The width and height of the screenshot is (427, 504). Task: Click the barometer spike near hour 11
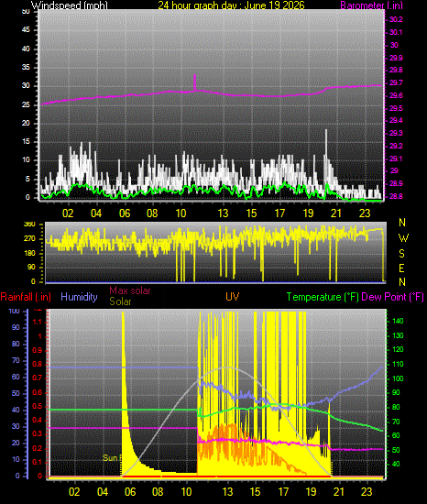pos(194,82)
